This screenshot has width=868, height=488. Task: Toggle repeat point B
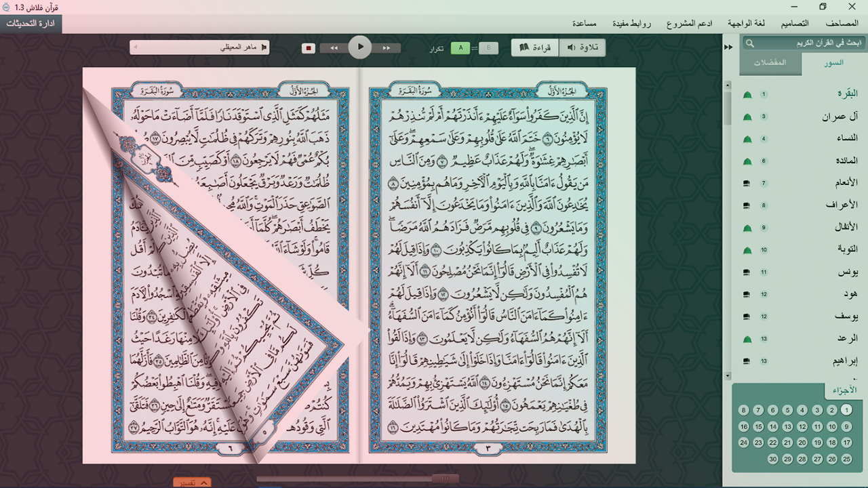[488, 48]
